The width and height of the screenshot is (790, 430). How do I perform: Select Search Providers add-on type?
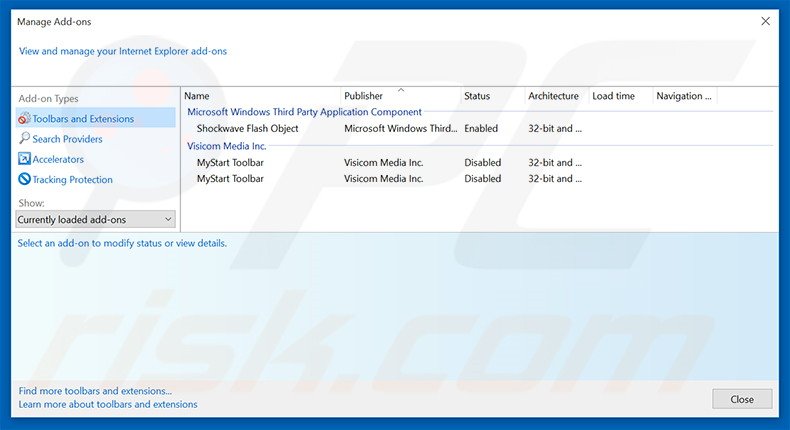click(x=68, y=139)
